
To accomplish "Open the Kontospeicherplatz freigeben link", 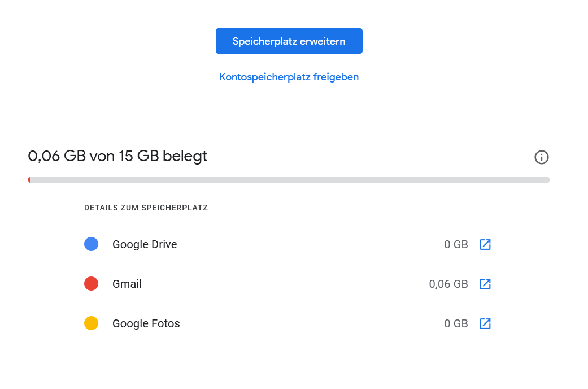I will [x=289, y=77].
